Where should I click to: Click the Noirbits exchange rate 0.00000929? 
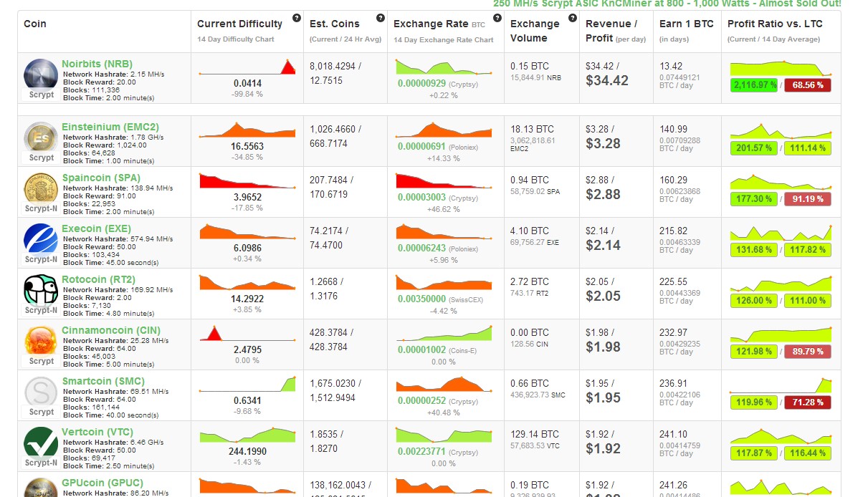coord(422,84)
